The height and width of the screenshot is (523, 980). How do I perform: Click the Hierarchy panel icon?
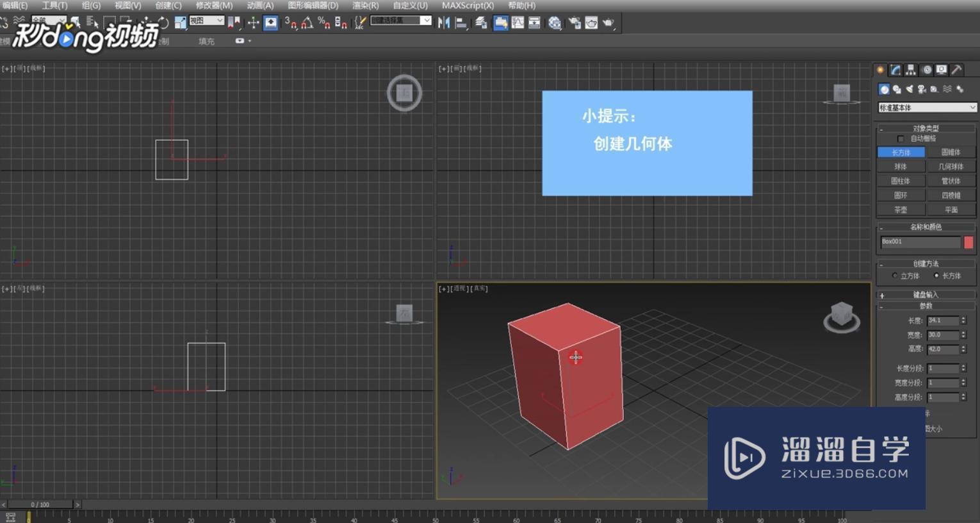pos(910,70)
